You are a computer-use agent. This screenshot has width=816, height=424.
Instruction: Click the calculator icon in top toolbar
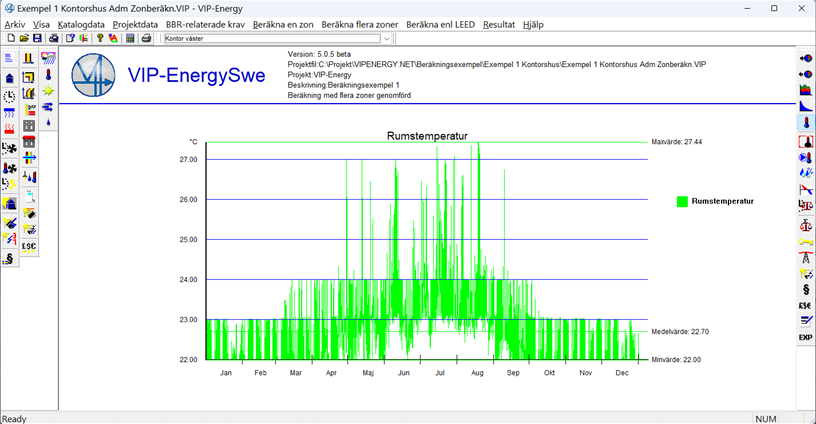click(130, 38)
